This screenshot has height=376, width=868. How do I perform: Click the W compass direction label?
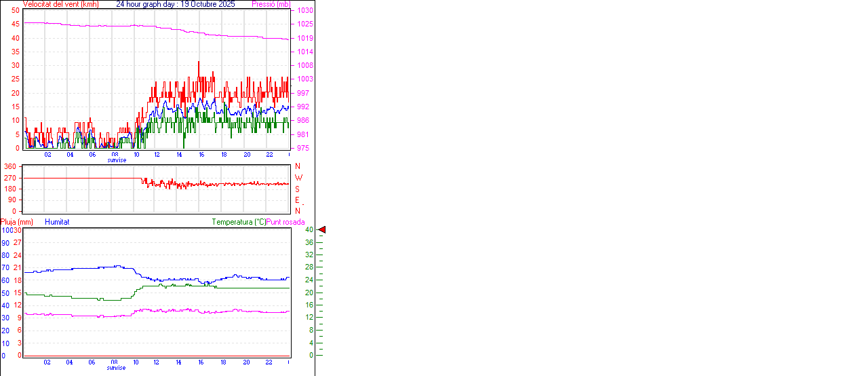(x=298, y=178)
